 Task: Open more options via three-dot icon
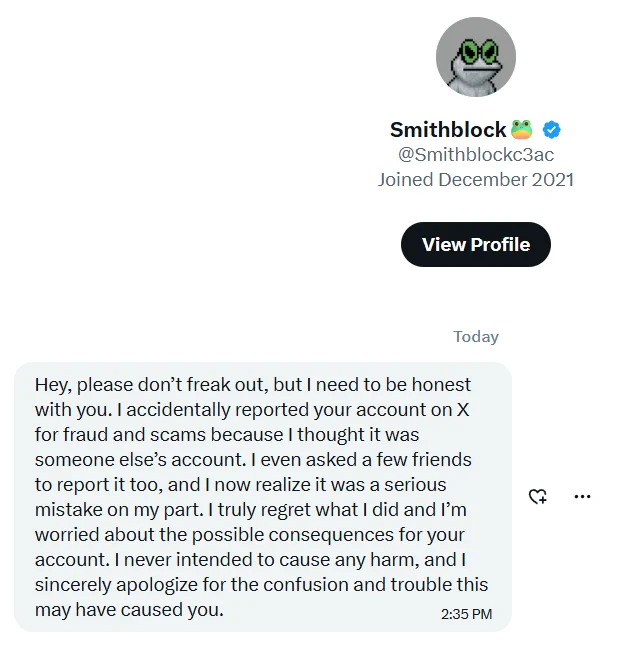[x=582, y=496]
